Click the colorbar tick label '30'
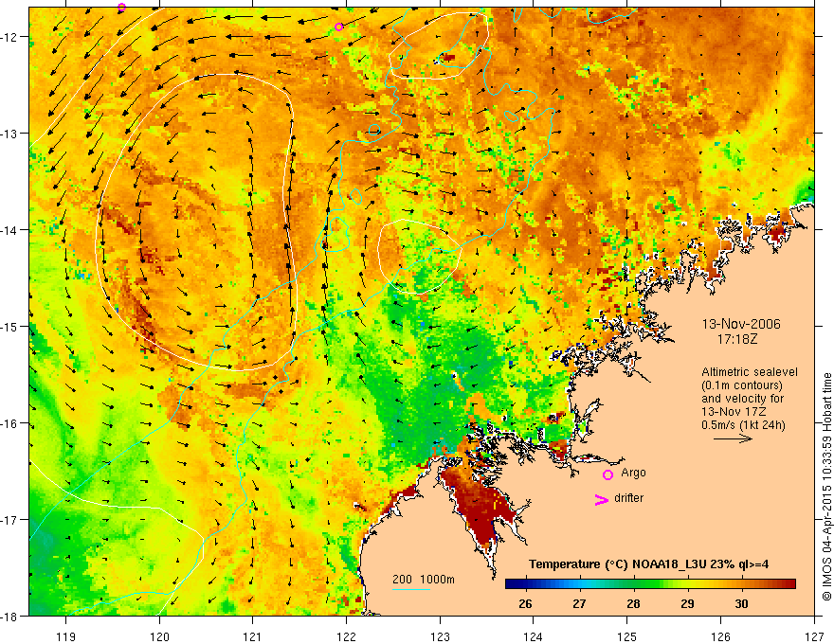The height and width of the screenshot is (644, 834). (741, 603)
